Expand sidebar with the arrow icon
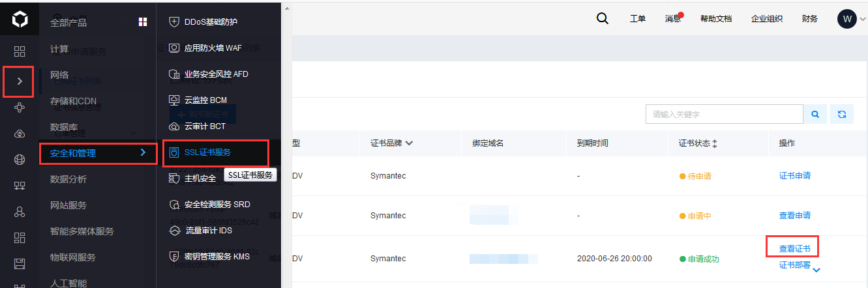The width and height of the screenshot is (868, 288). pos(20,81)
